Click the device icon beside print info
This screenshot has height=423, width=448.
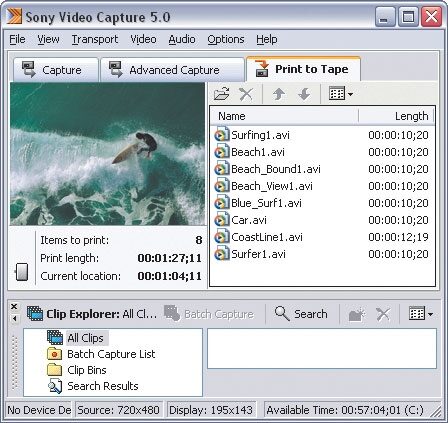[22, 272]
